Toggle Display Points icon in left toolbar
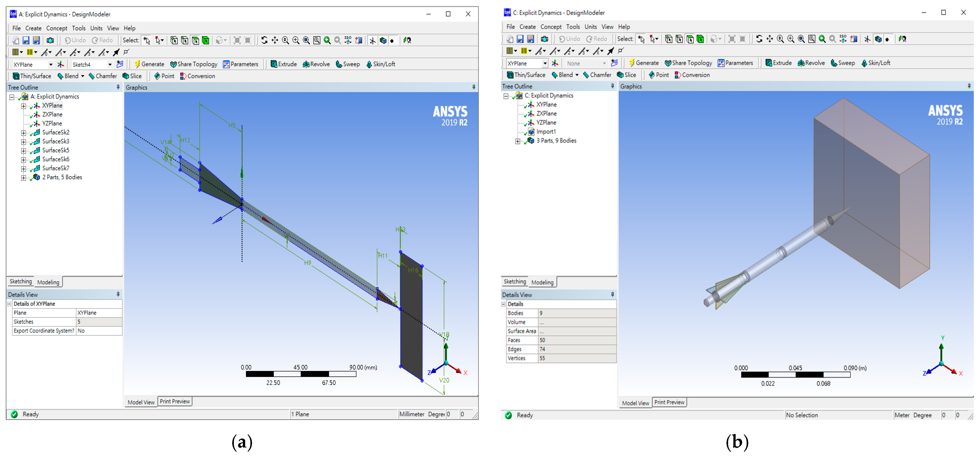This screenshot has height=458, width=980. click(x=392, y=40)
